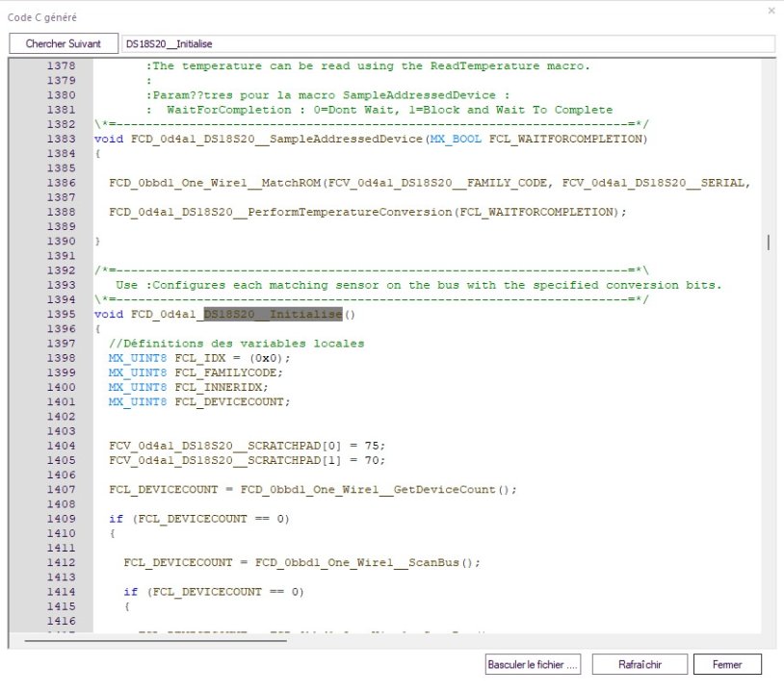Click the SCRATCHPAD[1] = 70 line
Viewport: 784px width, 693px height.
[248, 460]
